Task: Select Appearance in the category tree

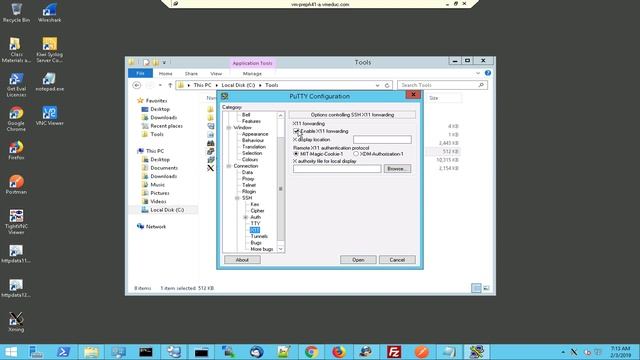Action: click(255, 134)
